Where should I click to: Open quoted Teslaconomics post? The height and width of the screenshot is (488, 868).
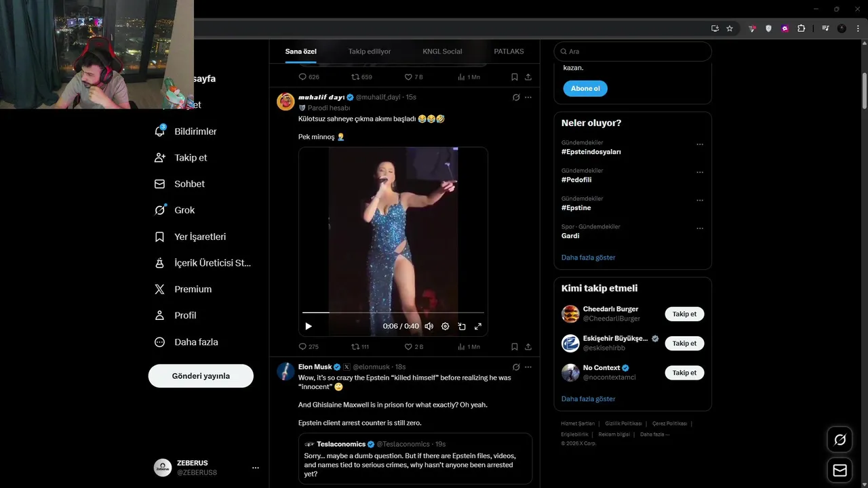415,459
